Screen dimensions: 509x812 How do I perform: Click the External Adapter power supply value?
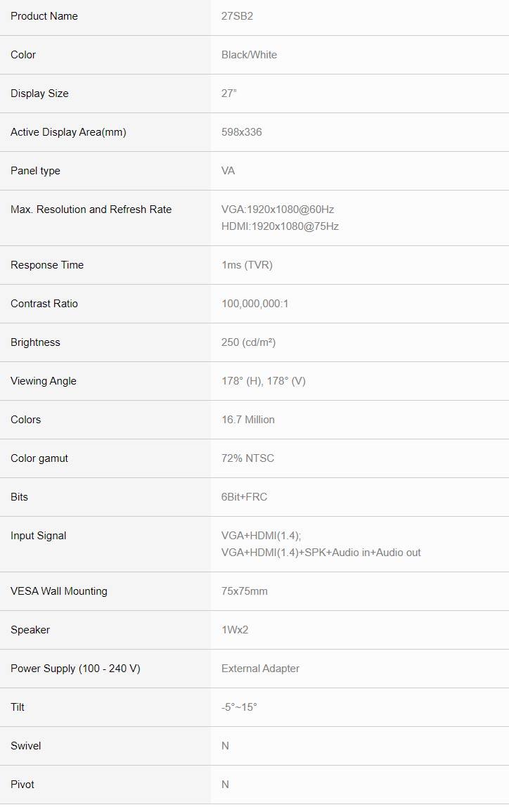coord(260,669)
